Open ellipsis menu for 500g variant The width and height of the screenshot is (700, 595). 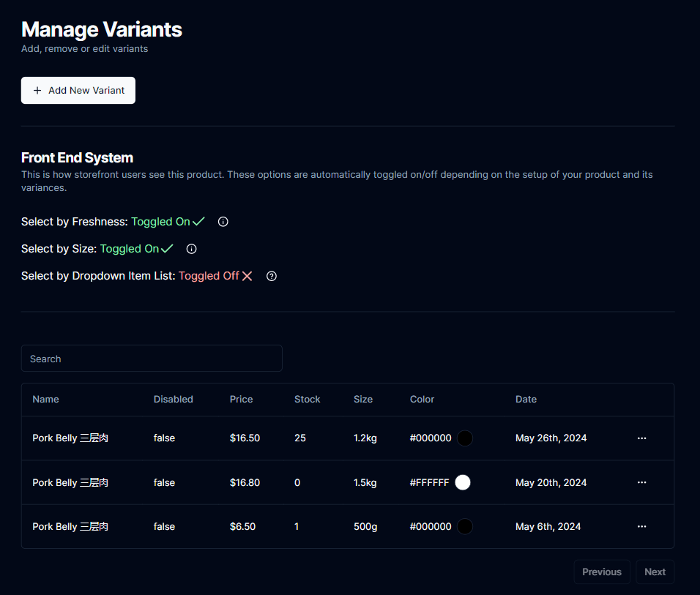[x=642, y=526]
